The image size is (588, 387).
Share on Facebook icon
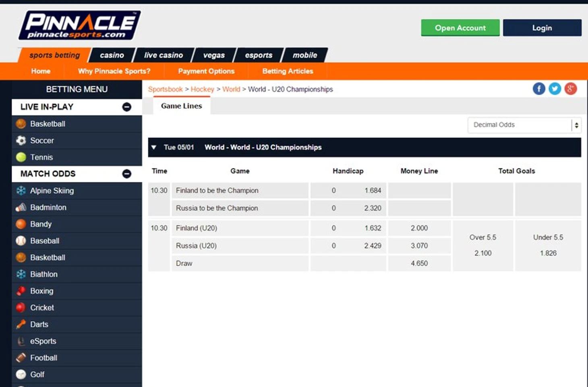coord(539,89)
